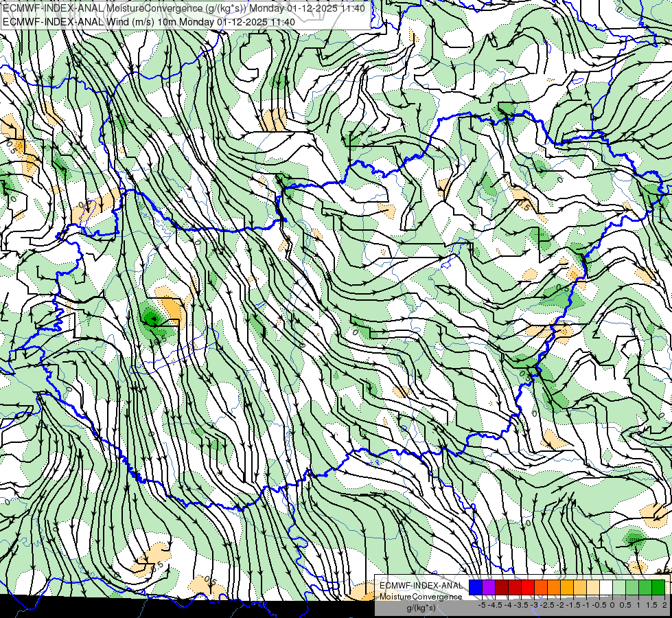Pick legend swatch between -3 and -2.5

[x=541, y=588]
